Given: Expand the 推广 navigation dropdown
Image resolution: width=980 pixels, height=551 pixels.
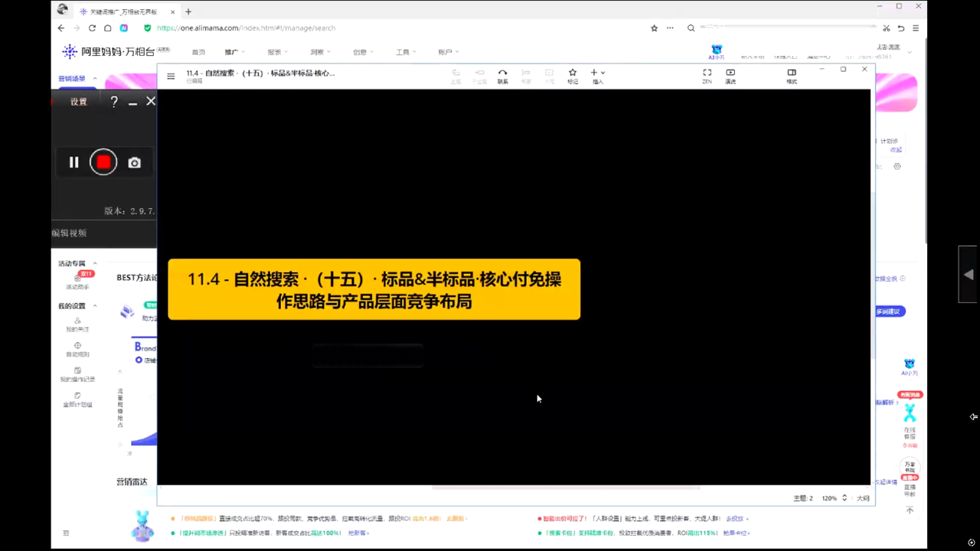Looking at the screenshot, I should coord(234,52).
